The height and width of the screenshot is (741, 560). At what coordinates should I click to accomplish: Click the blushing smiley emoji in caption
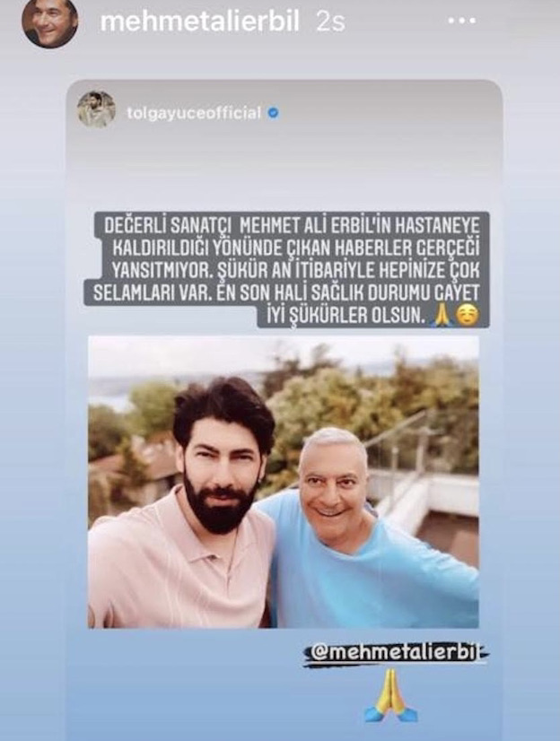point(468,315)
